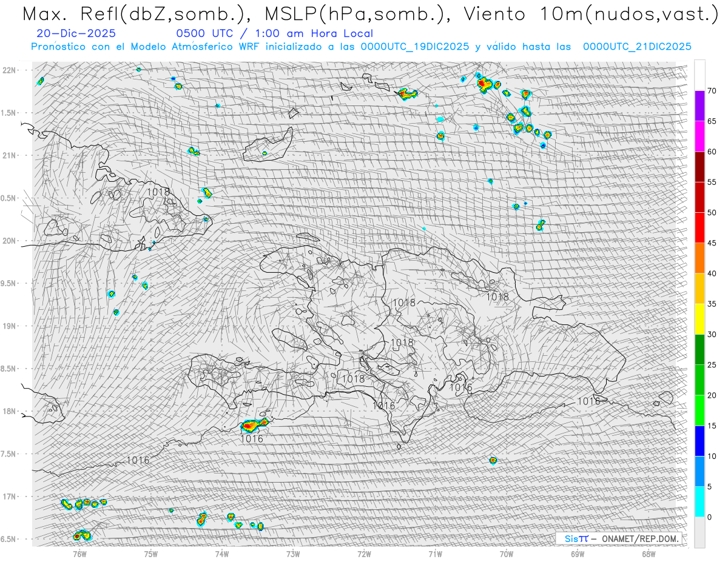
Task: Click the '1016' isobar label near 69W
Action: (588, 401)
